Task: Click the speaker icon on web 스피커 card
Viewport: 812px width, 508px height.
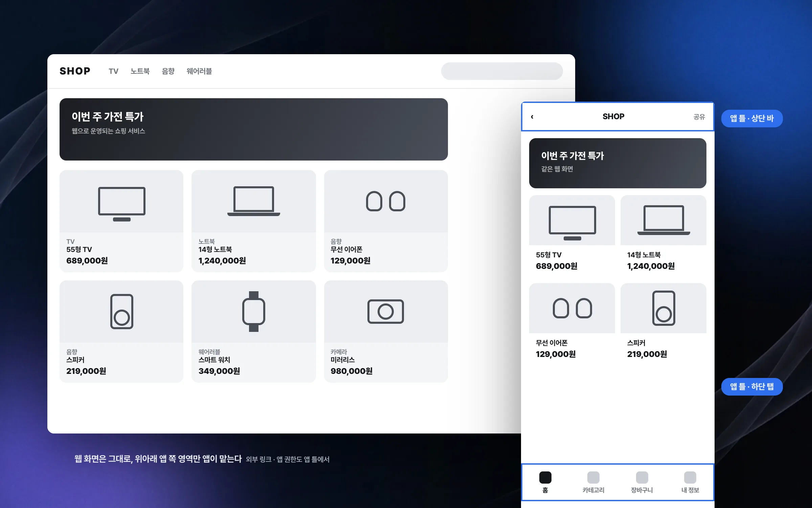Action: (x=122, y=311)
